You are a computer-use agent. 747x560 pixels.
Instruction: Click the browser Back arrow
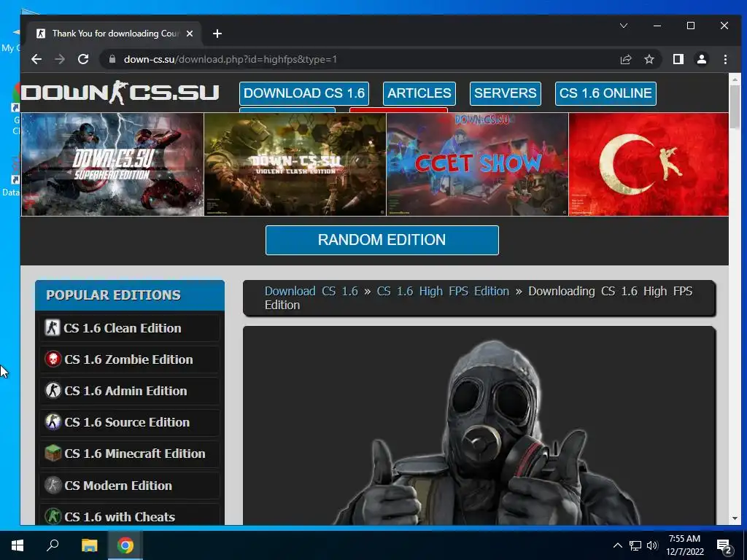(x=36, y=59)
